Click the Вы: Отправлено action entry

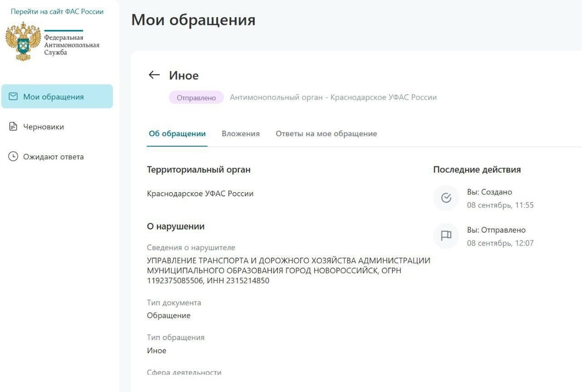[x=496, y=230]
